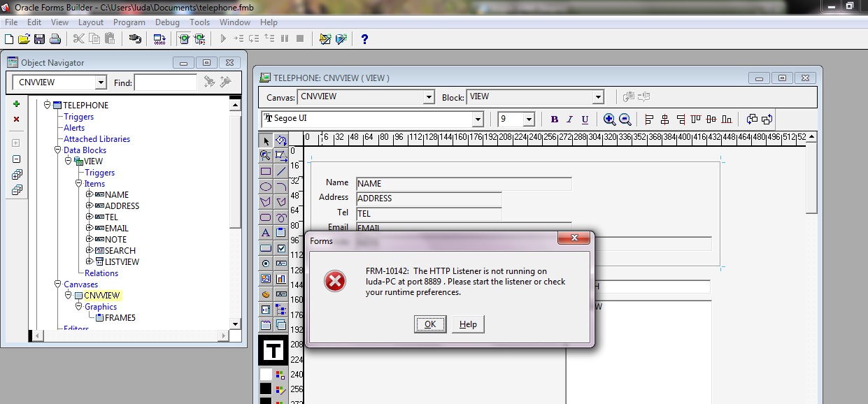Toggle Italic text formatting

click(570, 120)
